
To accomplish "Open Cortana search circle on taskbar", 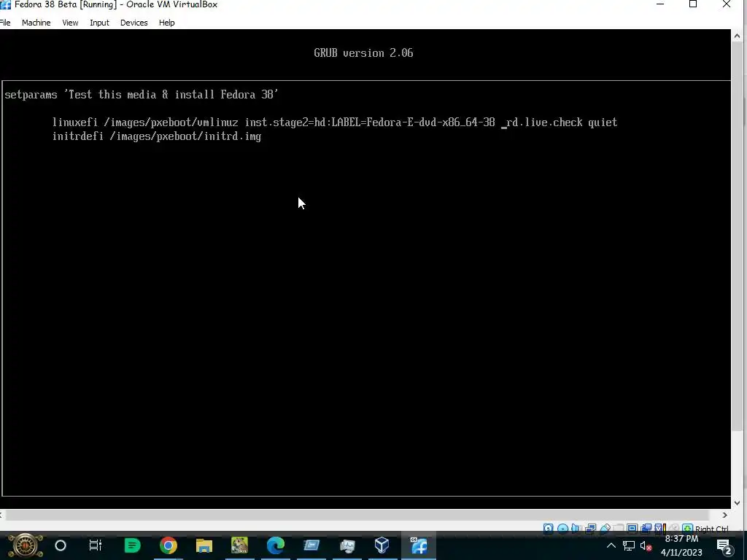I will (x=61, y=545).
